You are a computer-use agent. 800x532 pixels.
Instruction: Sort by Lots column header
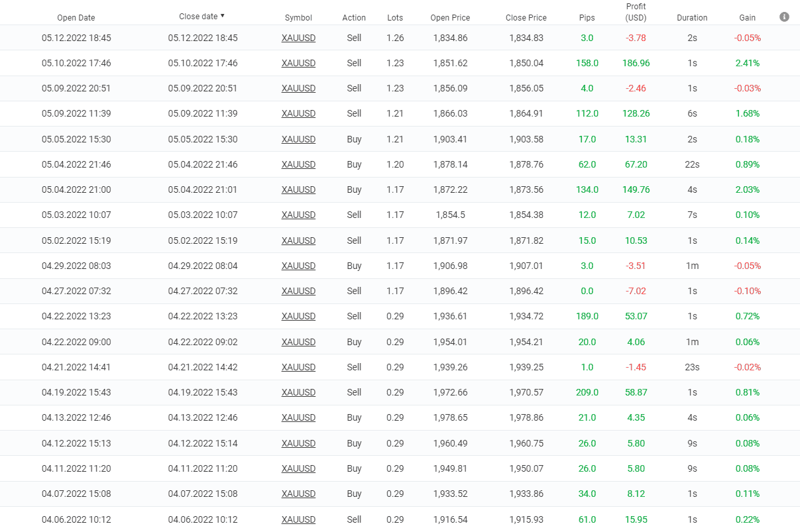click(x=395, y=18)
